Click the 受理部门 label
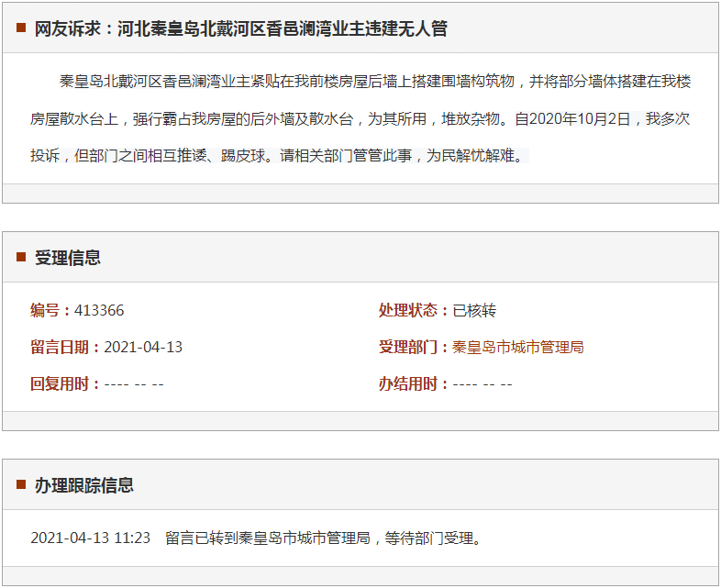This screenshot has height=588, width=721. coord(413,347)
